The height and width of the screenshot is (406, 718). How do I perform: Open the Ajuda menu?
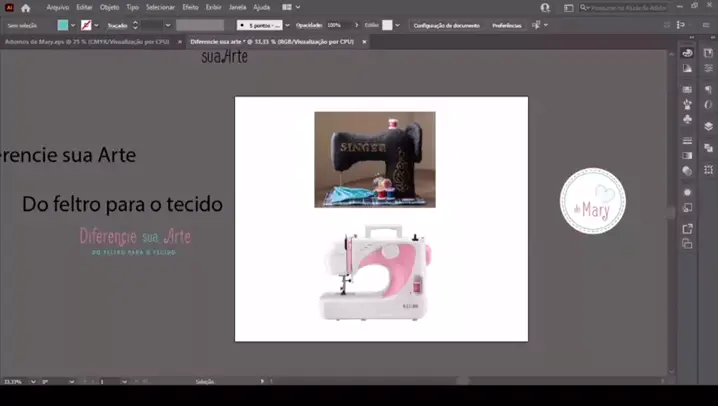tap(261, 7)
